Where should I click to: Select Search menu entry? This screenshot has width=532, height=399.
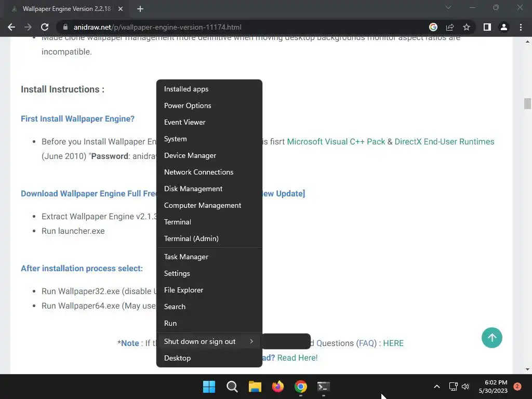click(209, 307)
